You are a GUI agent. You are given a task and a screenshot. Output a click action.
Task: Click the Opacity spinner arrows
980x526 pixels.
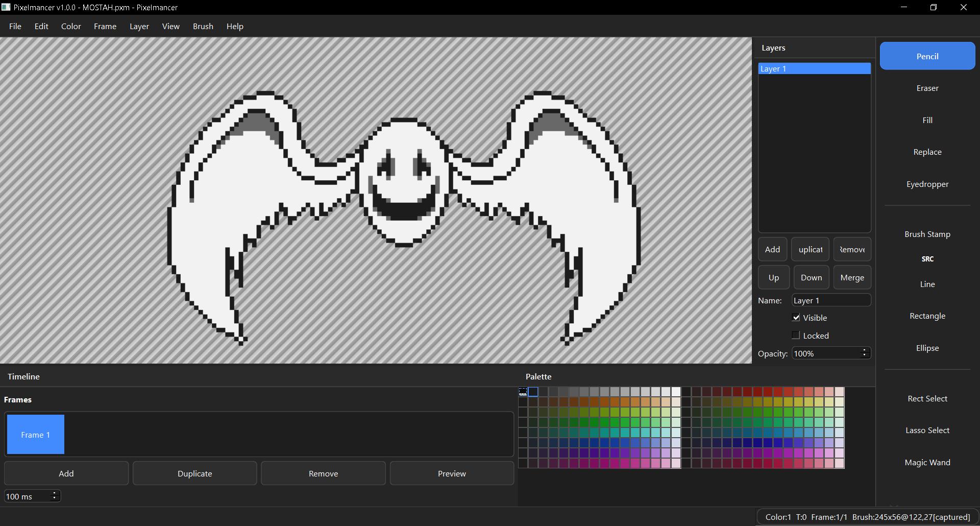pos(865,353)
